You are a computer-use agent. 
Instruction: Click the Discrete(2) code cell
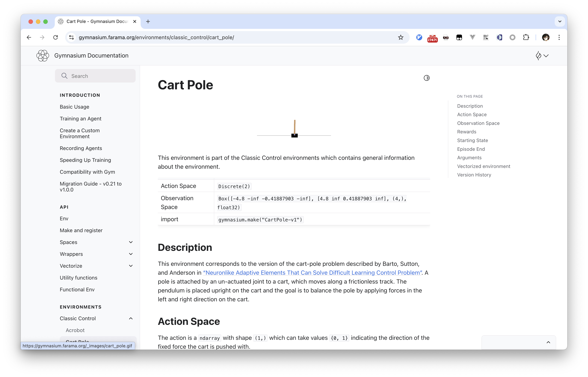[x=234, y=186]
